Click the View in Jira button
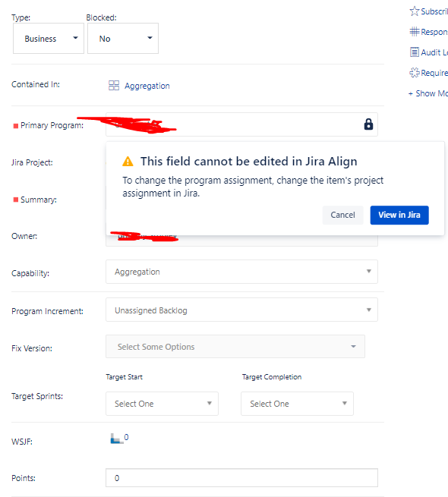The width and height of the screenshot is (448, 497). 399,215
